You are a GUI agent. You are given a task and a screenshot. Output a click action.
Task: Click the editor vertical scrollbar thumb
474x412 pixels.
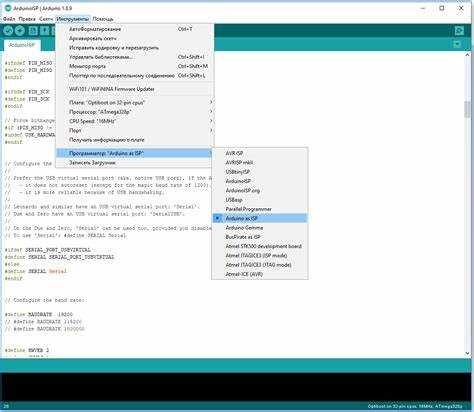click(x=467, y=110)
